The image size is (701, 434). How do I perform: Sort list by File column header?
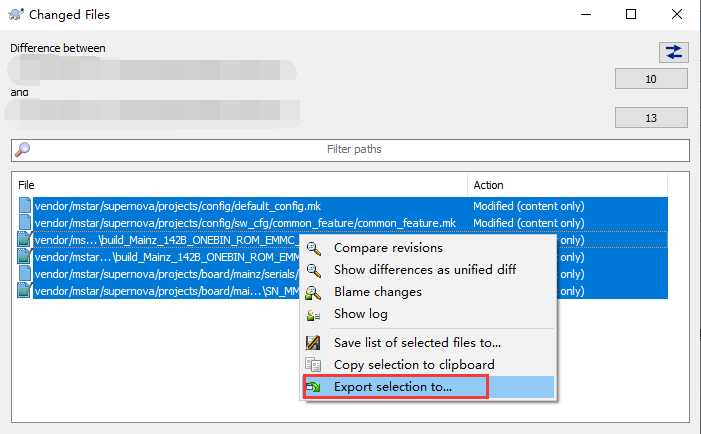pyautogui.click(x=240, y=185)
